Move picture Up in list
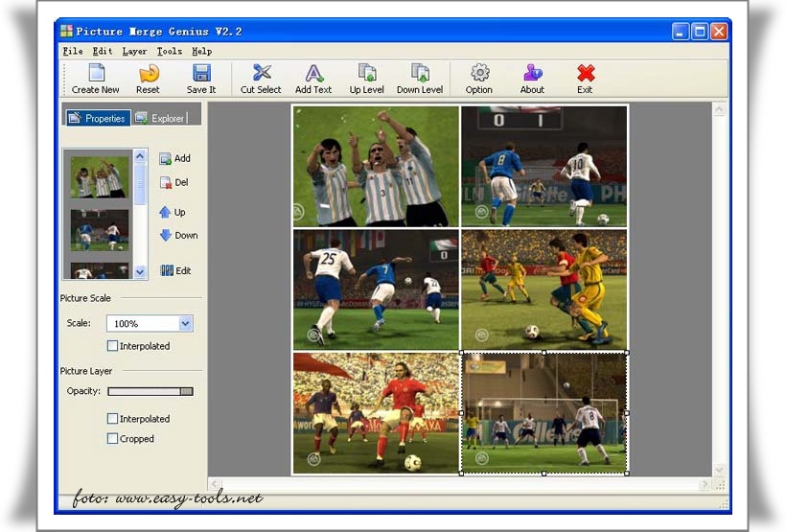This screenshot has height=532, width=786. click(173, 212)
